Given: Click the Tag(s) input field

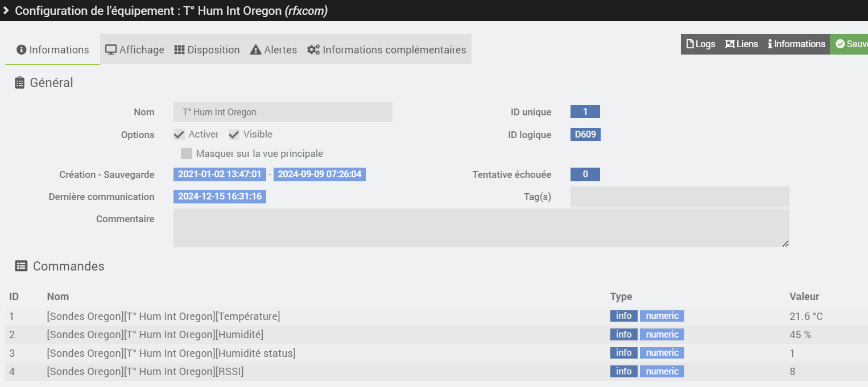Looking at the screenshot, I should click(x=680, y=197).
